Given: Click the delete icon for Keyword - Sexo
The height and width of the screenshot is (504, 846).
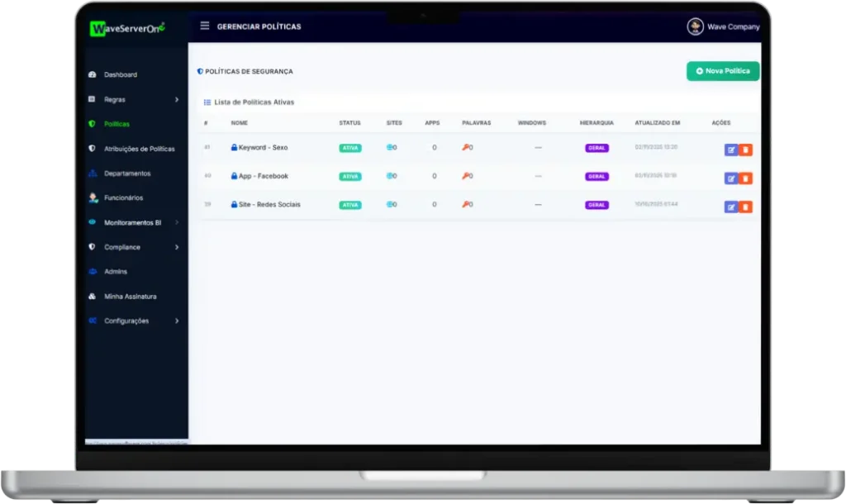Looking at the screenshot, I should point(745,150).
